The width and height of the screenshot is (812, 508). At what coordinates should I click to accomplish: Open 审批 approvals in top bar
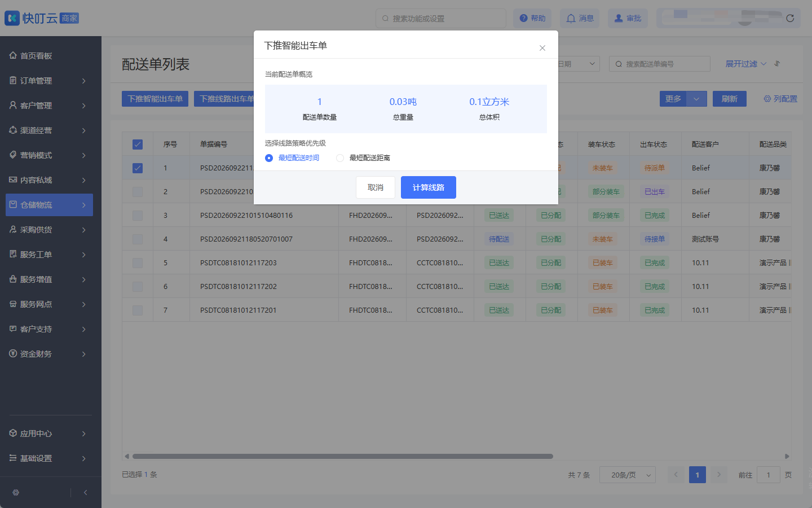(x=628, y=18)
